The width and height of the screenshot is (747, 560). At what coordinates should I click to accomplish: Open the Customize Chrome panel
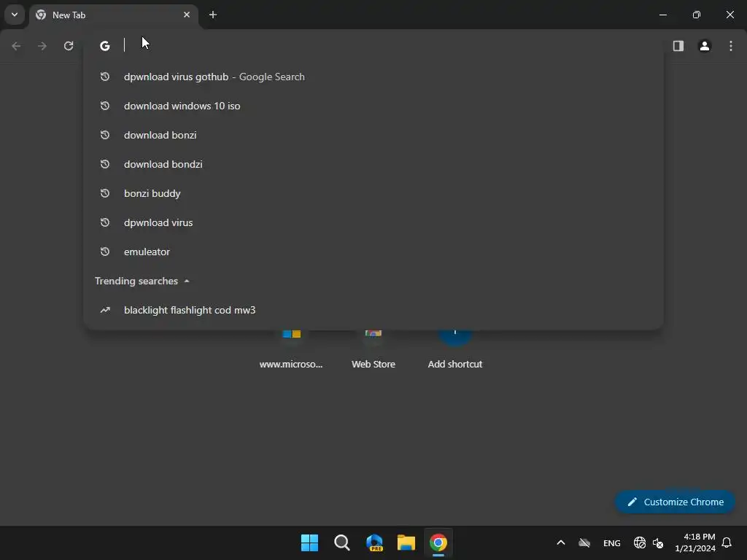tap(675, 502)
